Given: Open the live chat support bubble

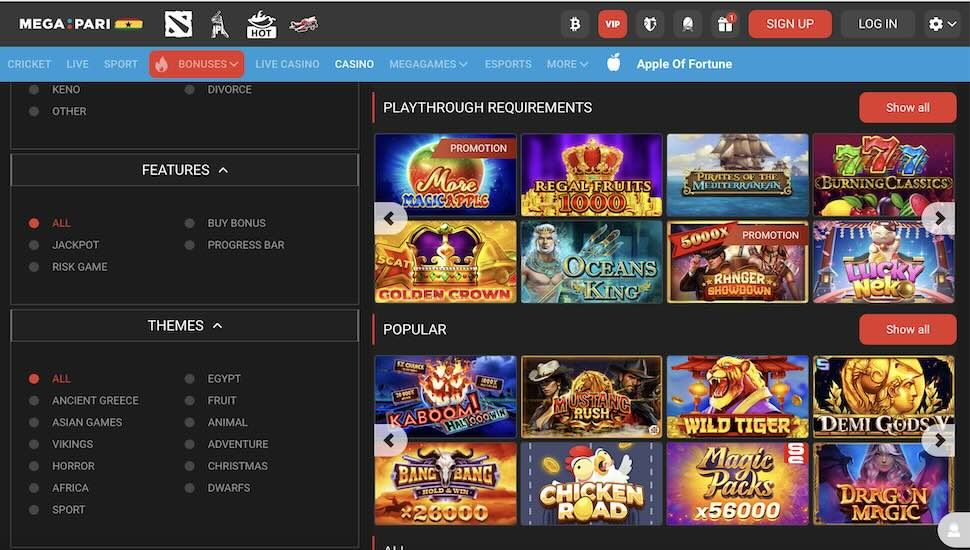Looking at the screenshot, I should 955,530.
